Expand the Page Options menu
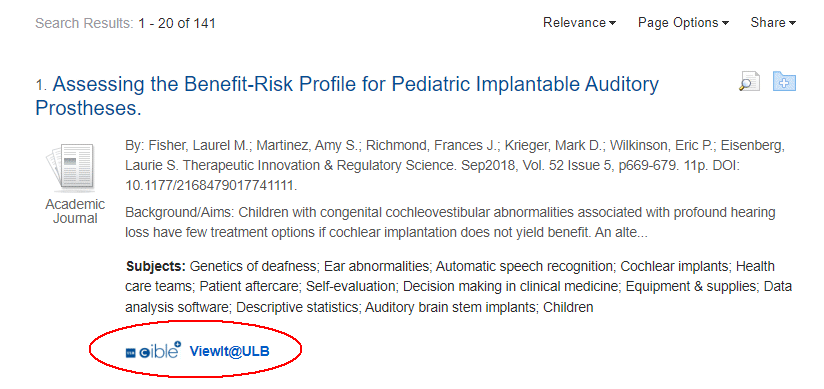824x389 pixels. 683,23
